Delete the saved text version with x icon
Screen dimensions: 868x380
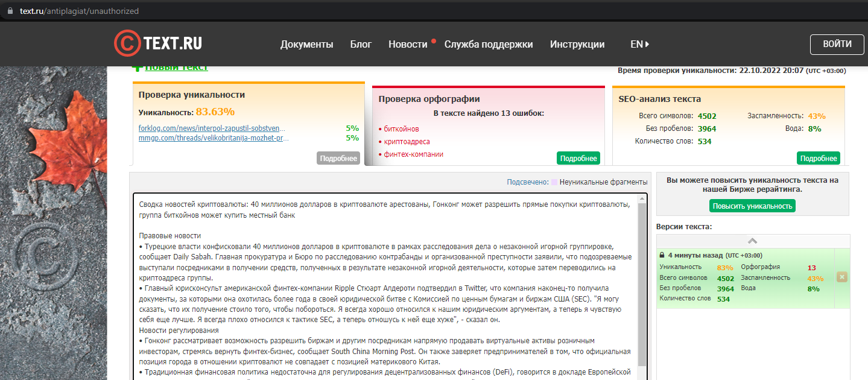pos(842,277)
